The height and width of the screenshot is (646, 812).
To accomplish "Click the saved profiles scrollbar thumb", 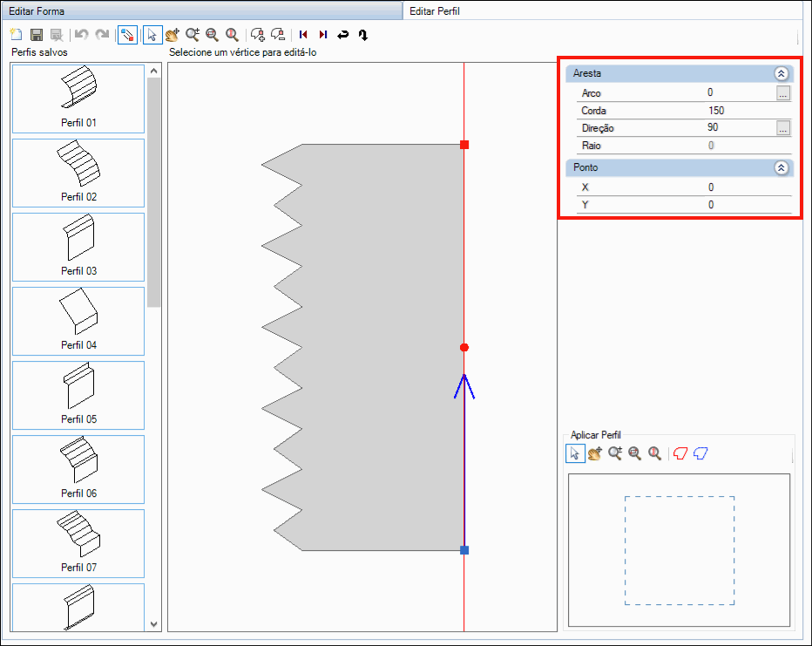I will tap(154, 192).
